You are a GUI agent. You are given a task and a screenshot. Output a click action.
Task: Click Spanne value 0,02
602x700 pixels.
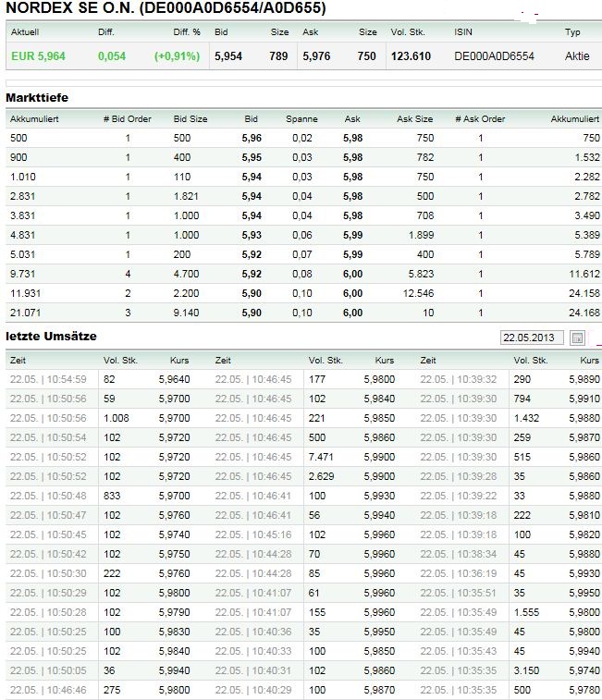coord(302,139)
